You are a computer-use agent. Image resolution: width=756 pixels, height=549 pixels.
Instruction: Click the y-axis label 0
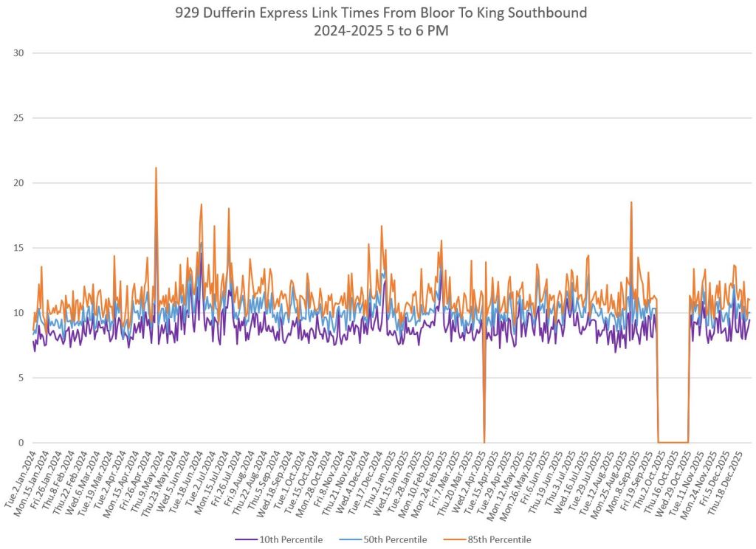(21, 443)
